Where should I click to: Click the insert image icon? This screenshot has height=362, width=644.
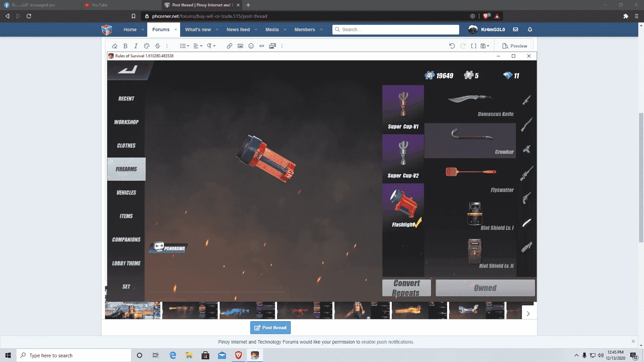coord(240,46)
